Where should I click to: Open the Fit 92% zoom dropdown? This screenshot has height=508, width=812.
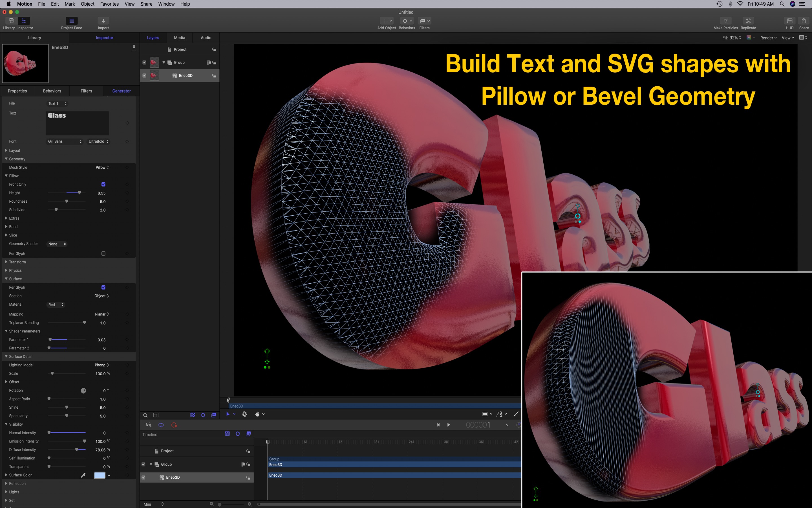(731, 38)
